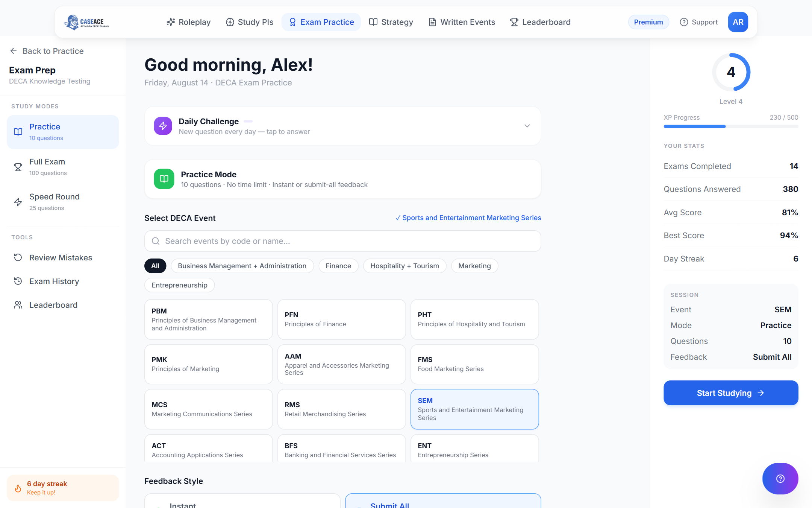Click the flame streak icon

(x=18, y=488)
